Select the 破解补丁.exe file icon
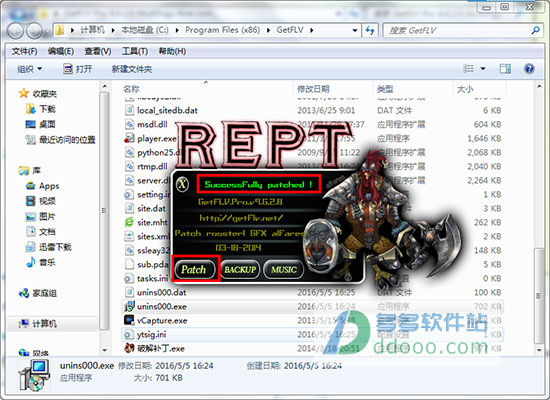 (129, 348)
